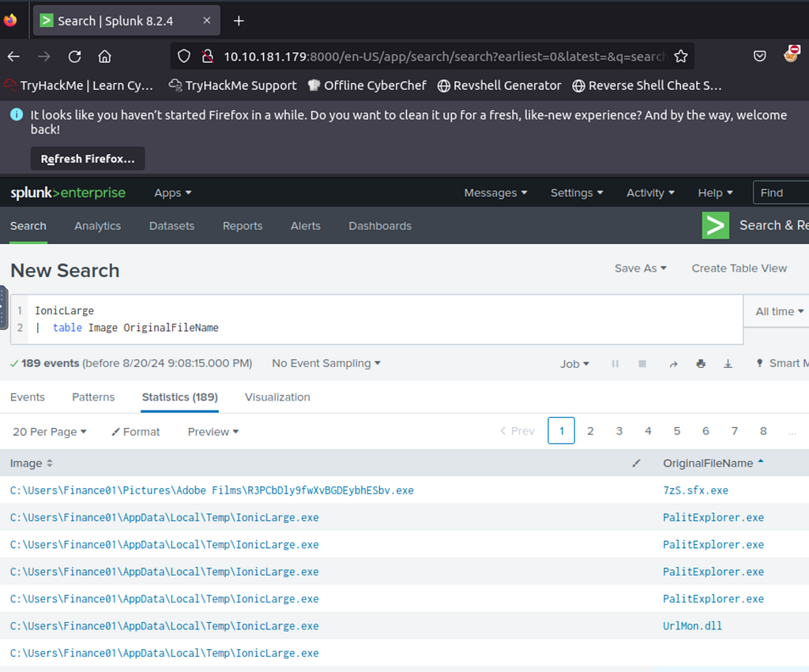The image size is (809, 672).
Task: Switch to the Patterns results tab
Action: (93, 397)
